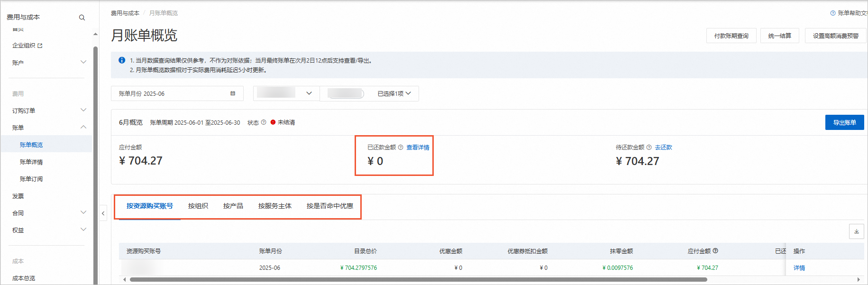The width and height of the screenshot is (868, 285).
Task: Click the blue 导出账单 button
Action: pyautogui.click(x=845, y=122)
